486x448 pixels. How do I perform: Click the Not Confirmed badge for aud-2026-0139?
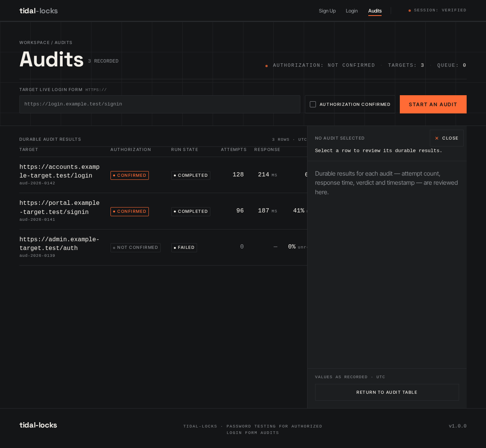click(136, 247)
